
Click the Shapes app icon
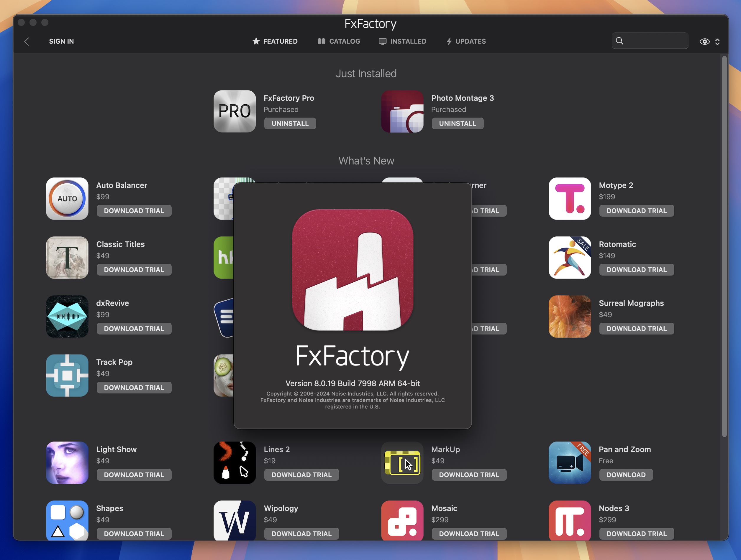point(67,520)
